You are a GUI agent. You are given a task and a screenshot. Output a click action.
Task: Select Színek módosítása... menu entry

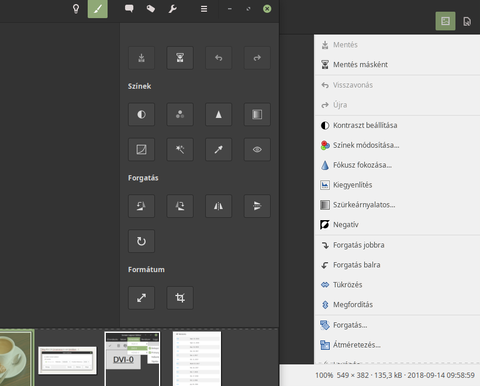[397, 145]
